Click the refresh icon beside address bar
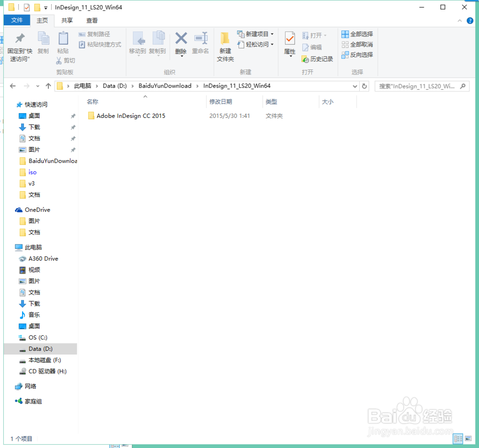 click(x=364, y=86)
